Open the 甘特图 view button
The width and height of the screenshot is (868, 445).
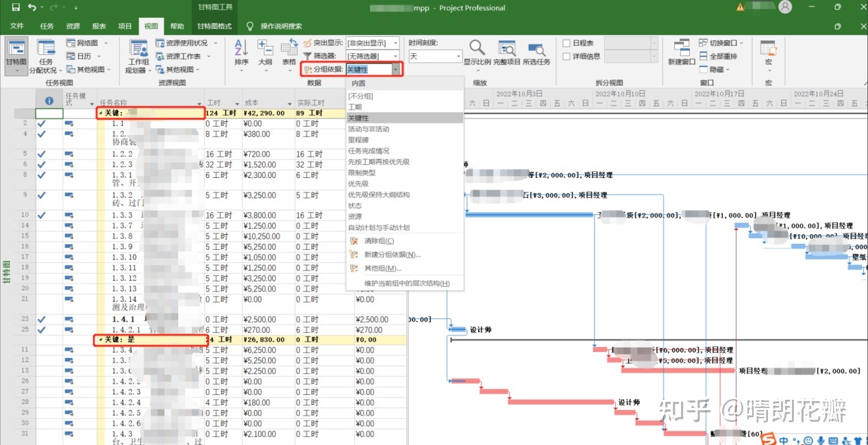tap(16, 56)
